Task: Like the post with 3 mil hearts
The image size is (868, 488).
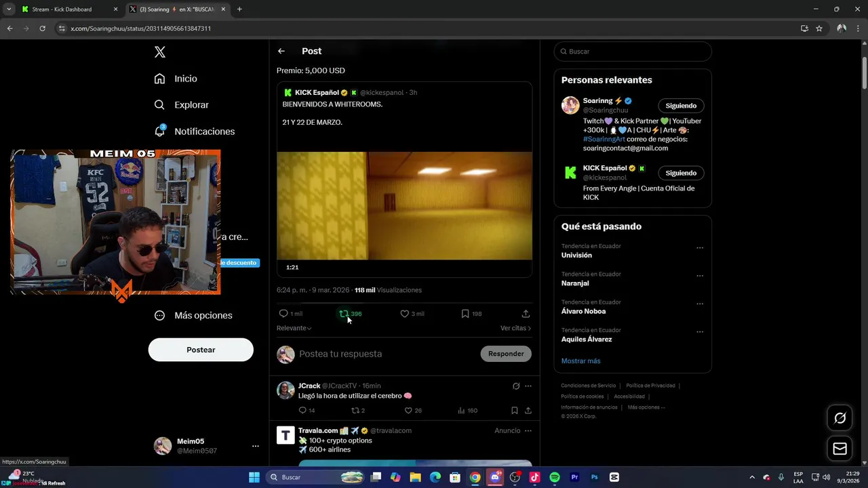Action: point(405,314)
